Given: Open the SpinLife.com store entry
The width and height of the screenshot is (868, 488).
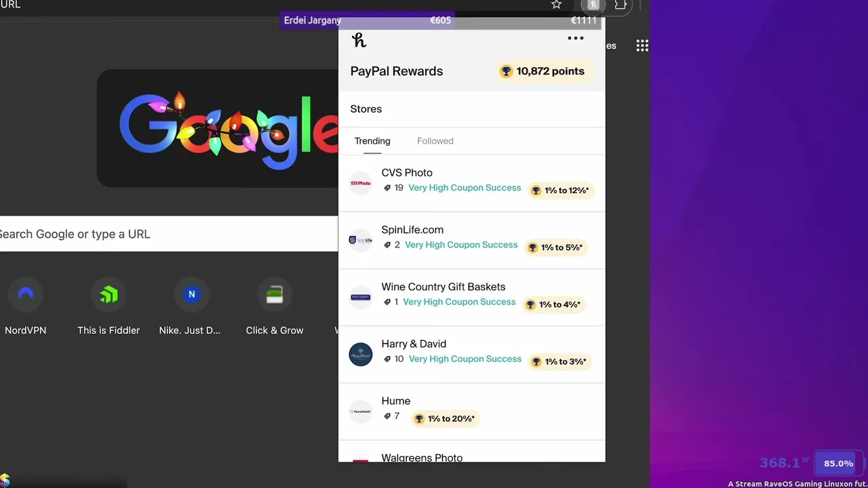Looking at the screenshot, I should tap(472, 240).
